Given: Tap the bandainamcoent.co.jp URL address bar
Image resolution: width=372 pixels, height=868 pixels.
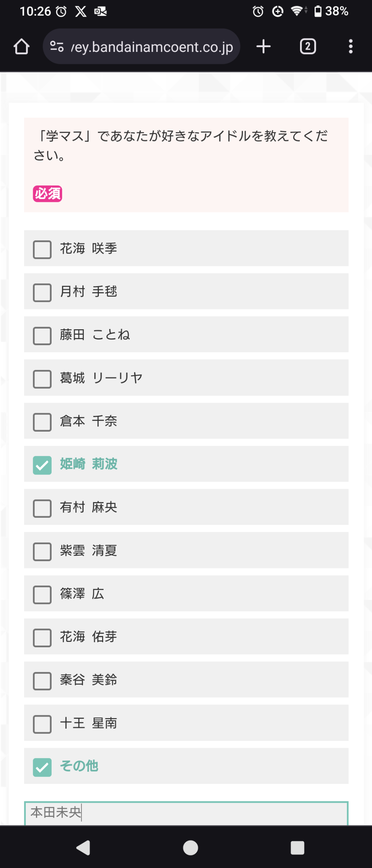Looking at the screenshot, I should pyautogui.click(x=152, y=47).
